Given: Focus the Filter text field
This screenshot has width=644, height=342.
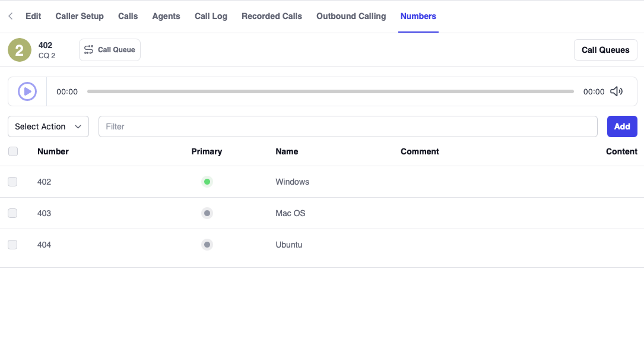Looking at the screenshot, I should 348,126.
